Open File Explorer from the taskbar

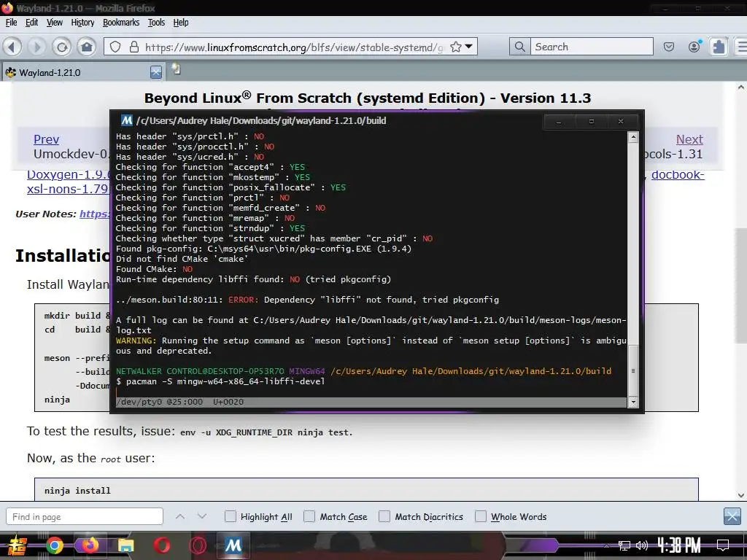coord(126,546)
